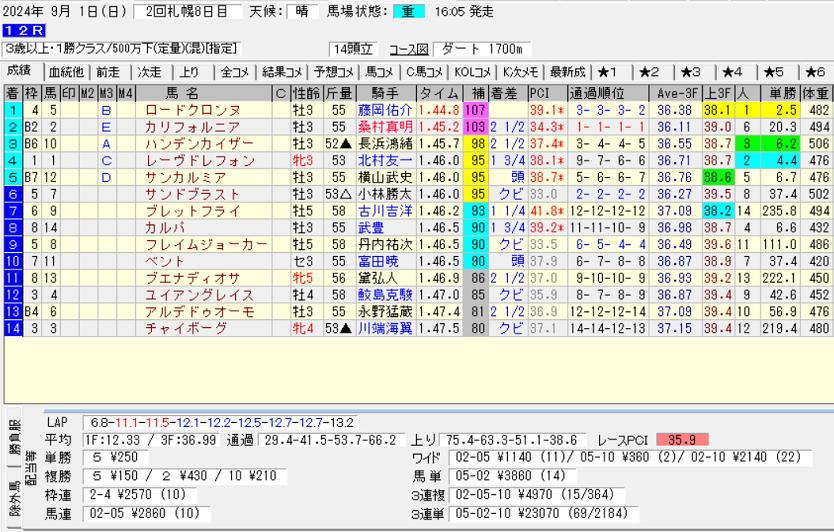
Task: Sort by 上3F column header
Action: tap(715, 93)
